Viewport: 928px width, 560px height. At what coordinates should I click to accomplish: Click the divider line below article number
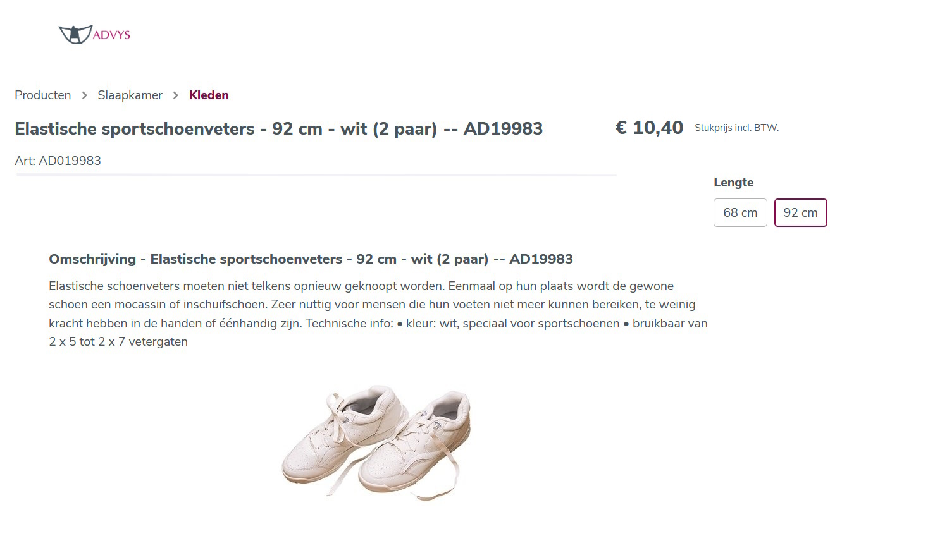[x=316, y=175]
